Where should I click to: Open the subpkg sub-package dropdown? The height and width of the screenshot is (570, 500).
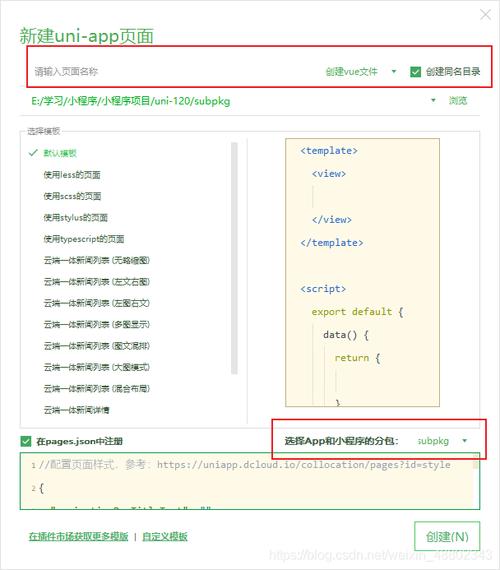(442, 441)
